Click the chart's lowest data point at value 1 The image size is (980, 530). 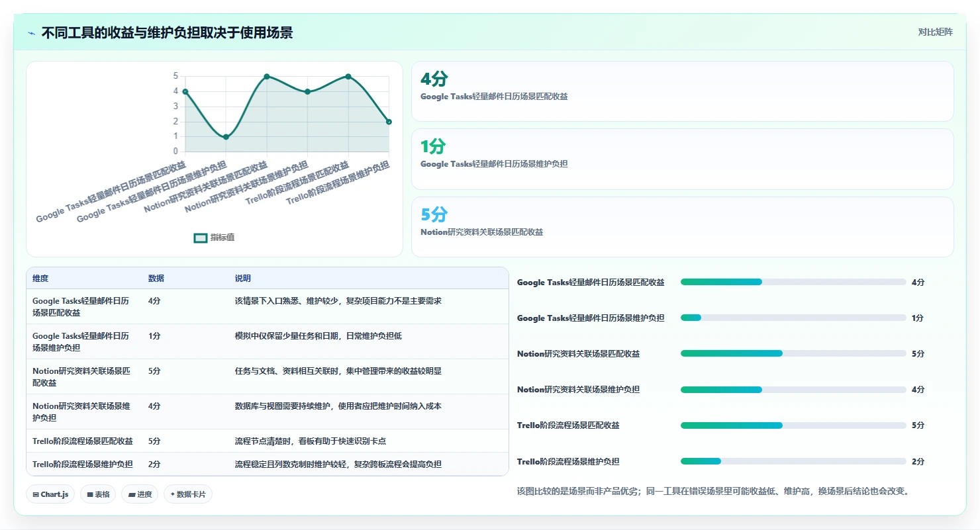(x=226, y=137)
